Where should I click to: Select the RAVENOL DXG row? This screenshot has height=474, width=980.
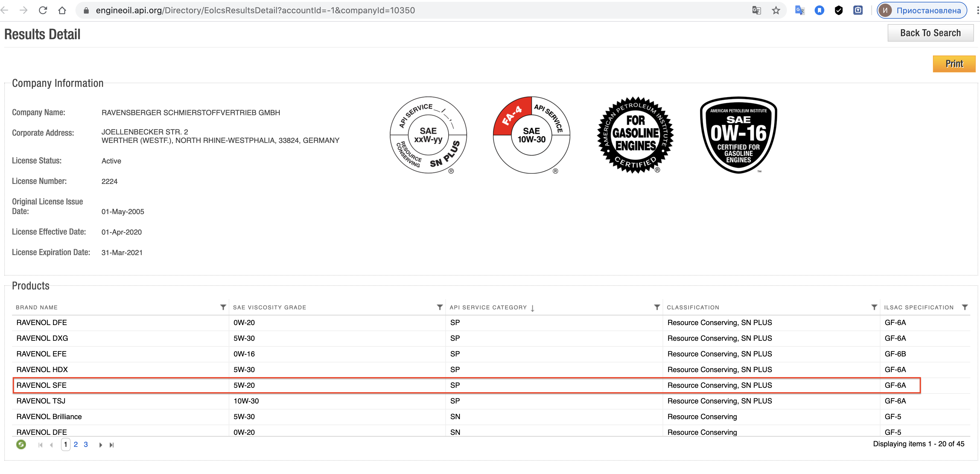pos(491,338)
